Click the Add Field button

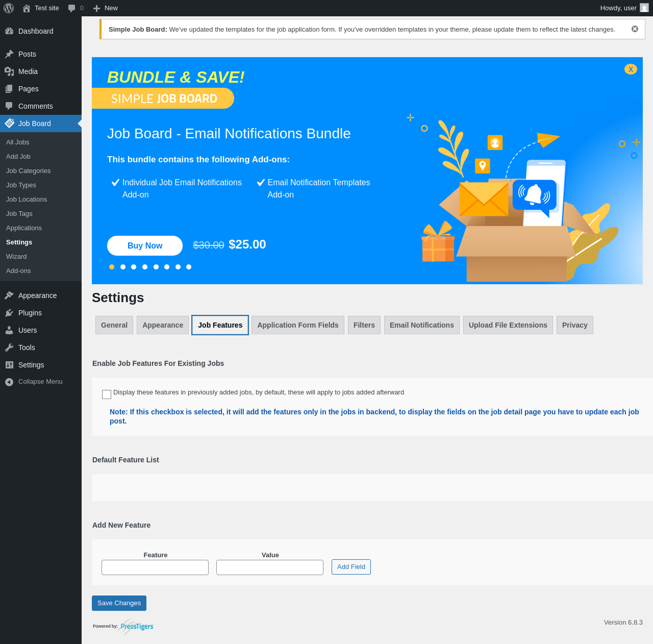[351, 567]
